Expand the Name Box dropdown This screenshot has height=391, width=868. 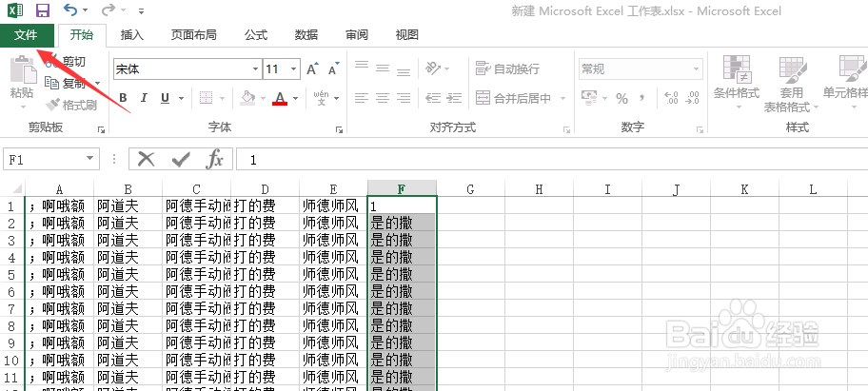tap(89, 159)
